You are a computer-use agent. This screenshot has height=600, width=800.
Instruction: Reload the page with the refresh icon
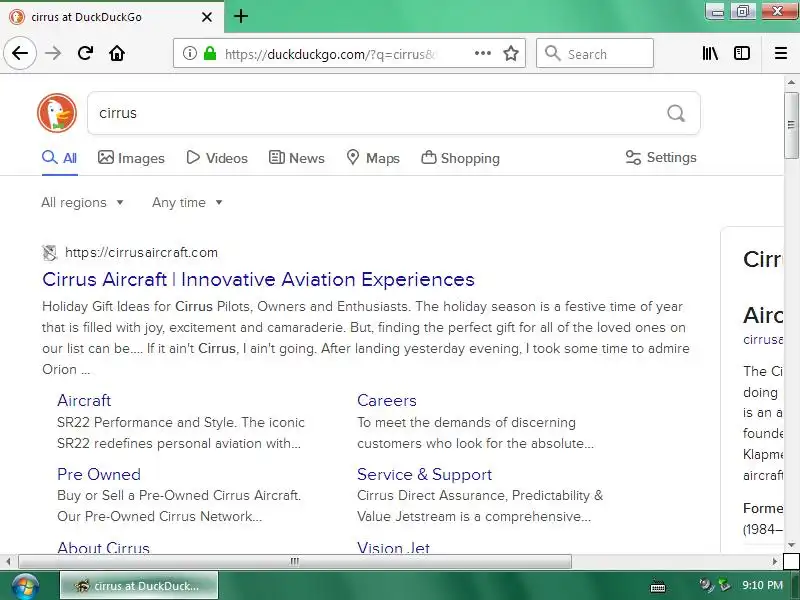[x=85, y=53]
